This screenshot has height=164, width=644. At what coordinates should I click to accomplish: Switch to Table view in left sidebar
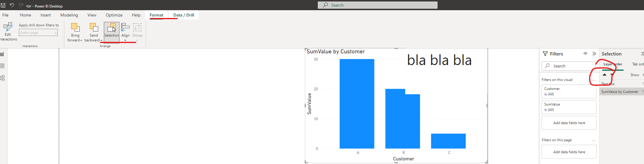click(2, 66)
